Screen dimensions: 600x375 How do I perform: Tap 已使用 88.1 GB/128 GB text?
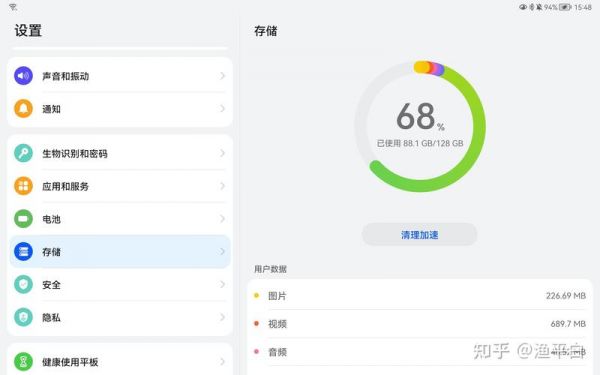click(420, 143)
